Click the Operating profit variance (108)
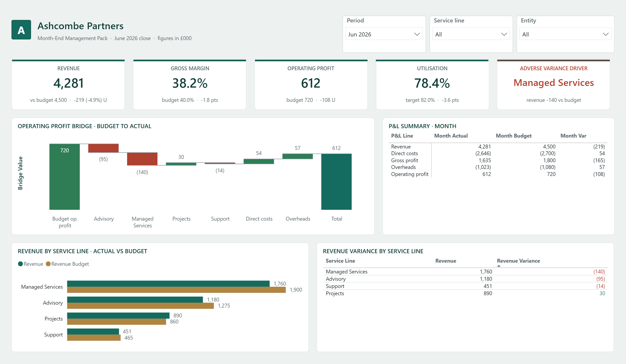Image resolution: width=626 pixels, height=364 pixels. click(x=599, y=174)
